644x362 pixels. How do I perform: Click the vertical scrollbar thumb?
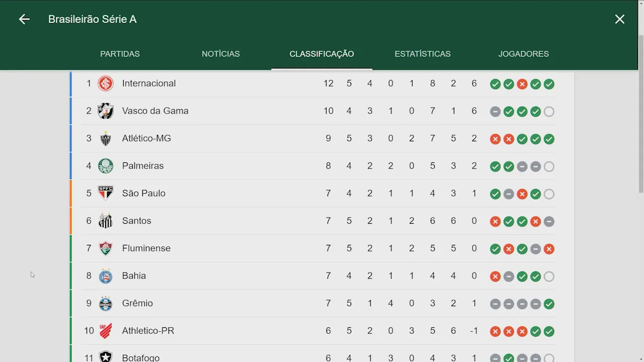click(640, 113)
